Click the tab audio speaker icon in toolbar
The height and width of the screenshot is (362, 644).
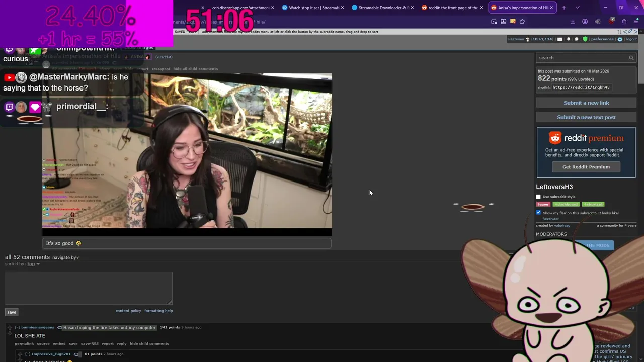pyautogui.click(x=597, y=22)
